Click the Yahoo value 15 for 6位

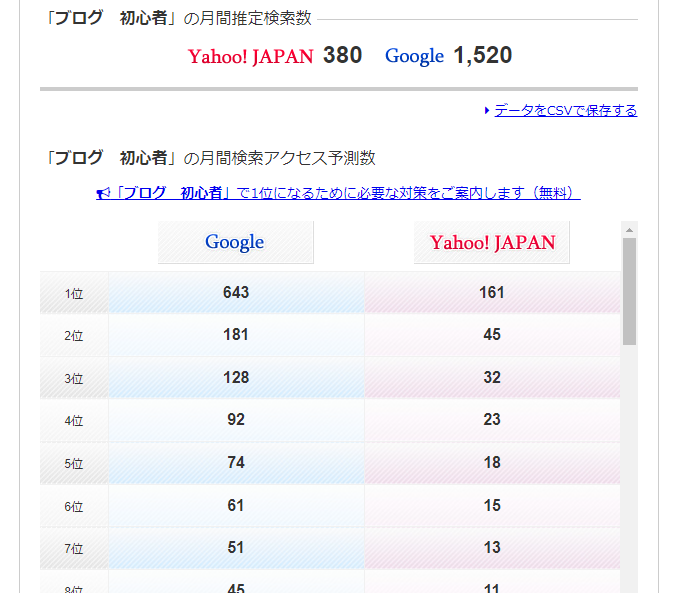pos(492,505)
